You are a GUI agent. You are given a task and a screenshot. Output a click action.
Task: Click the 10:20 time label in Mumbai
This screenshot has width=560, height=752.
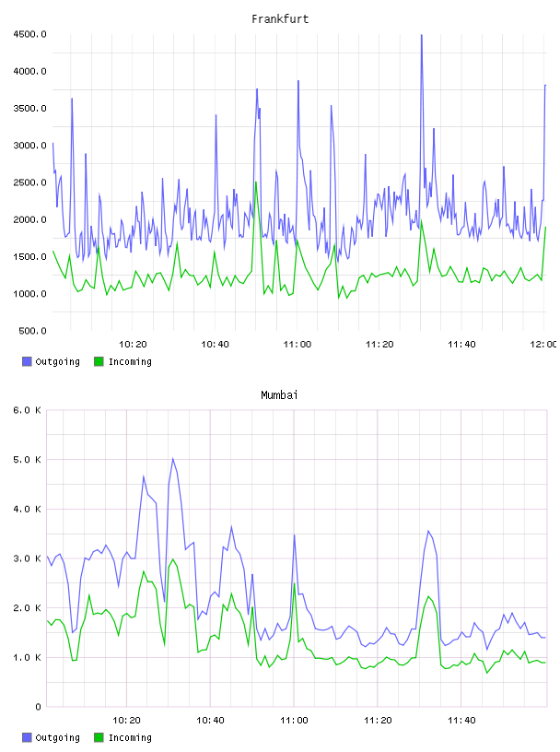click(x=126, y=721)
